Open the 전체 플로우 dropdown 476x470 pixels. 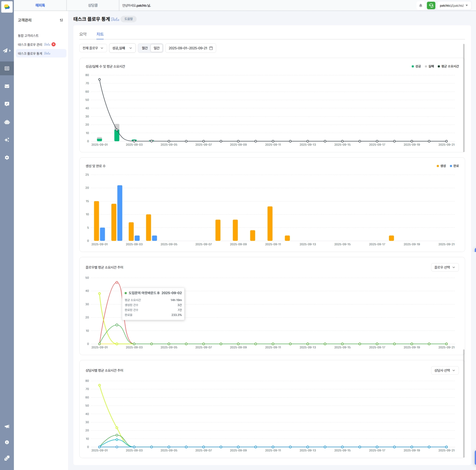click(93, 48)
